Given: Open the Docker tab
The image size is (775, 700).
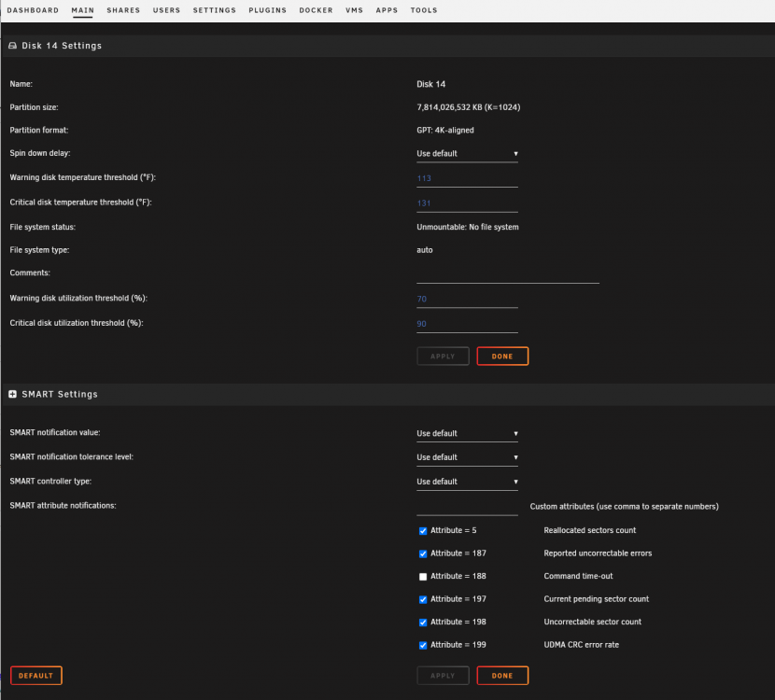Looking at the screenshot, I should pos(316,10).
